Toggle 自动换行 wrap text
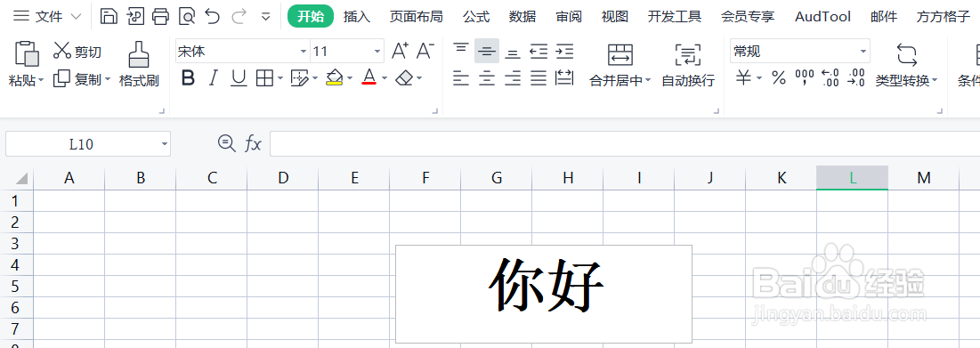Screen dimensions: 980x348 pyautogui.click(x=688, y=64)
